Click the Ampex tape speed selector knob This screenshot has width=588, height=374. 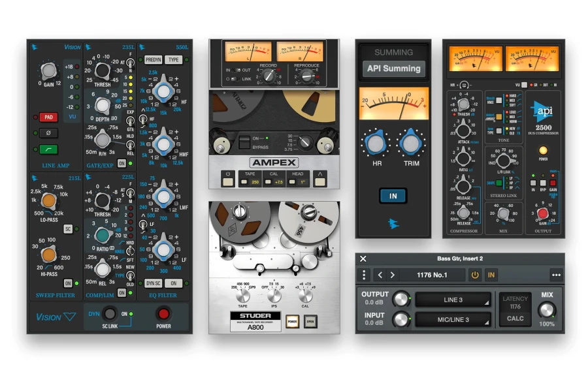tap(305, 142)
